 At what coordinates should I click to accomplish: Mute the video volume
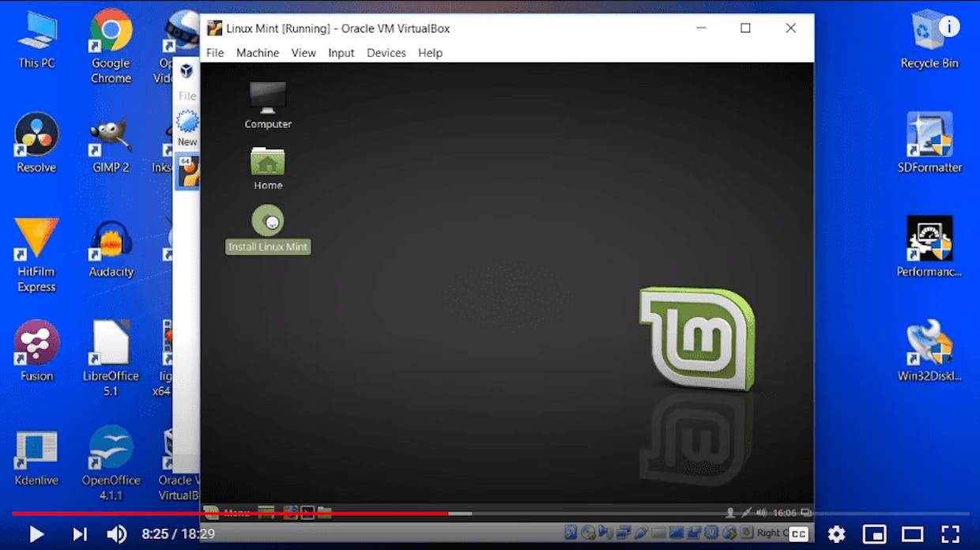coord(117,534)
